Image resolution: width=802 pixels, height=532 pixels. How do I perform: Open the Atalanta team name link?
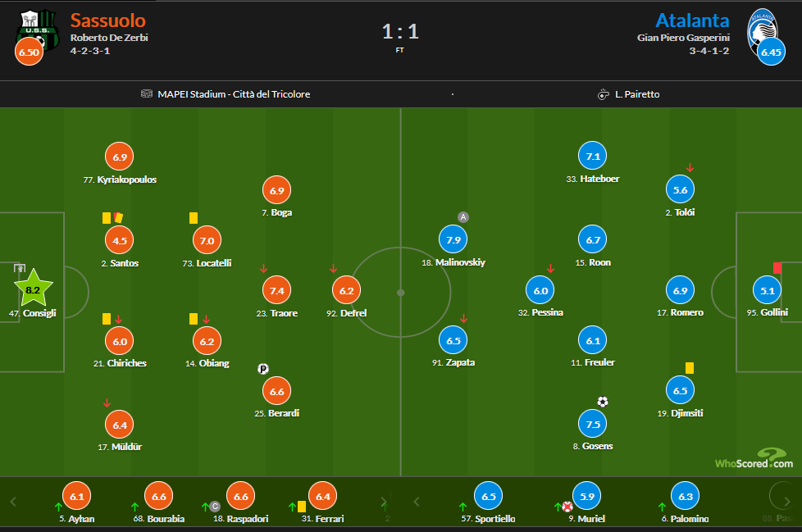pos(693,20)
